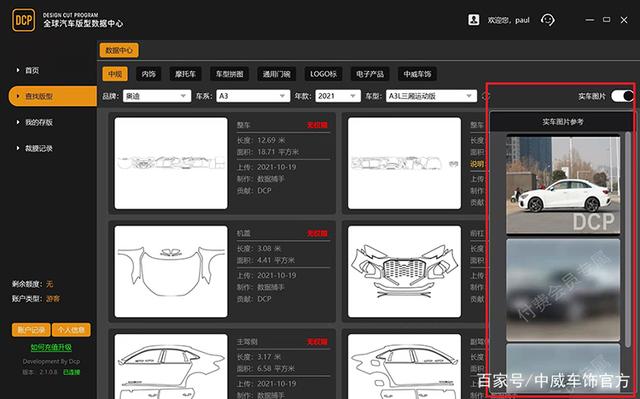Click the arrow marker beside 裁膜记录
This screenshot has width=640, height=399.
point(18,148)
